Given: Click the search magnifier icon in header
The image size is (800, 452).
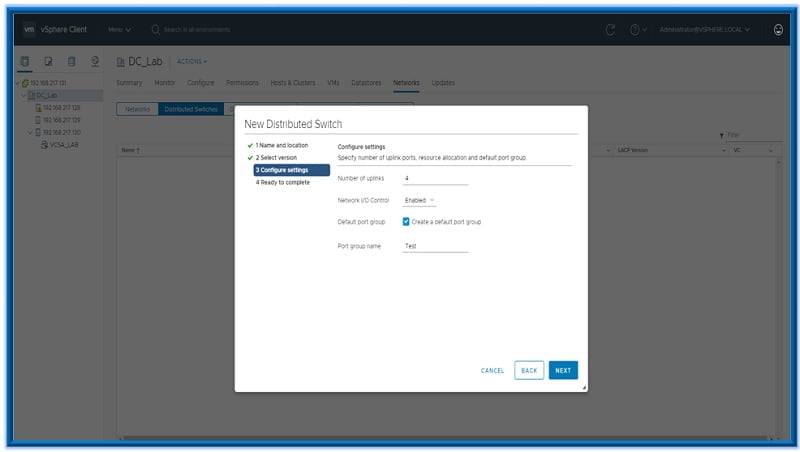Looking at the screenshot, I should pos(156,29).
